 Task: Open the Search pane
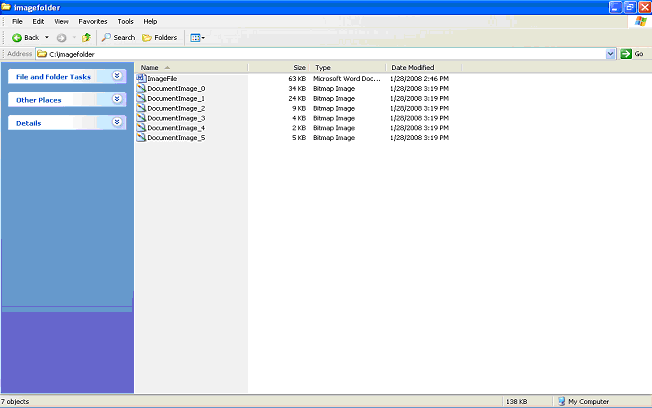118,37
